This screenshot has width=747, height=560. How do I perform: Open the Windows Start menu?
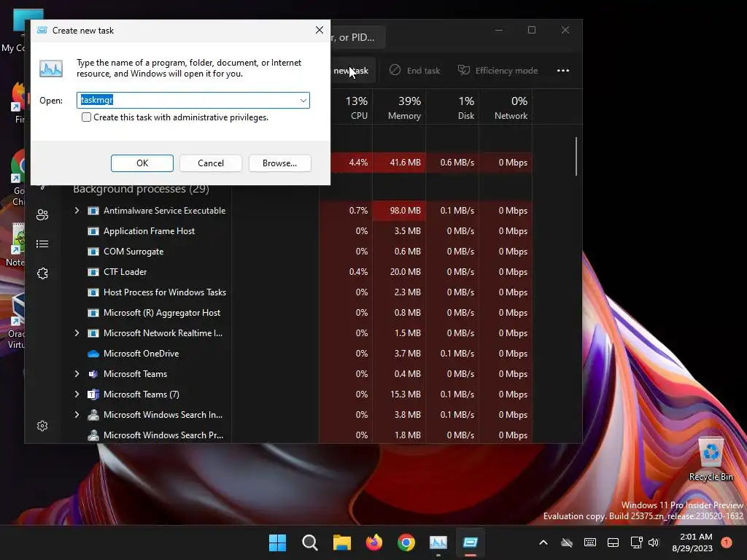[x=277, y=542]
